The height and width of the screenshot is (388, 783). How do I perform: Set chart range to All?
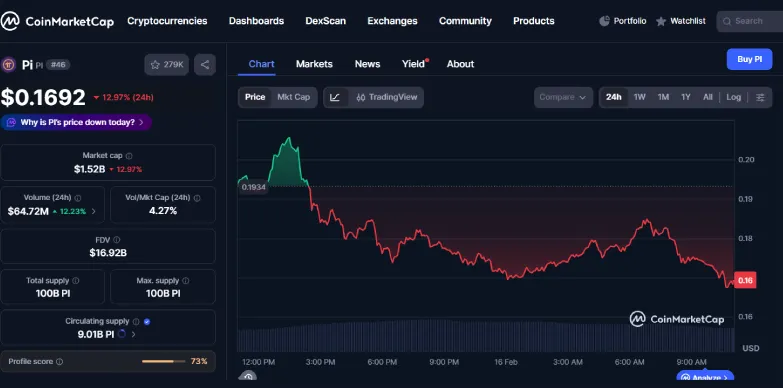pos(708,97)
